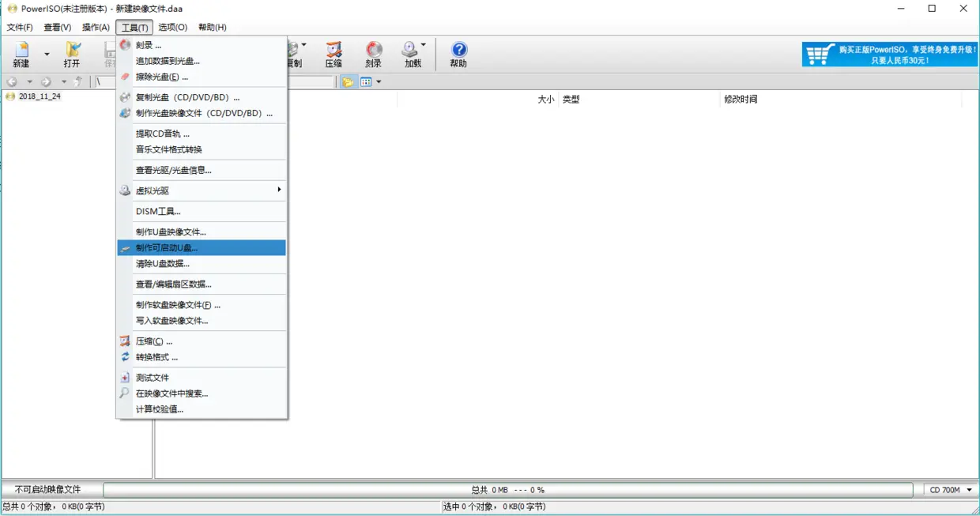Choose DISM工具... menu entry

click(202, 211)
